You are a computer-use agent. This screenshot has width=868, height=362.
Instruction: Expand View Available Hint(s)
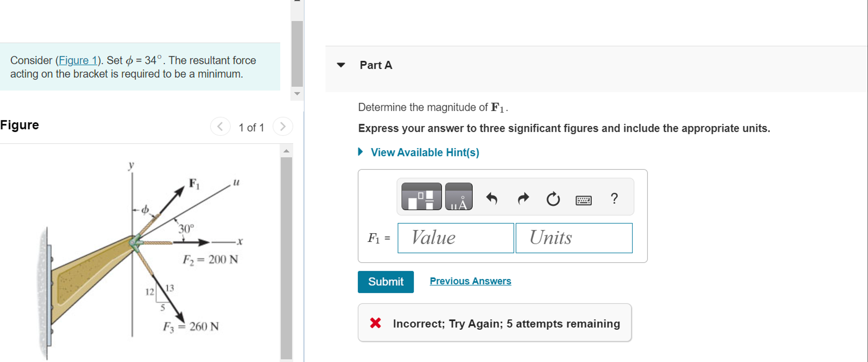click(x=361, y=152)
